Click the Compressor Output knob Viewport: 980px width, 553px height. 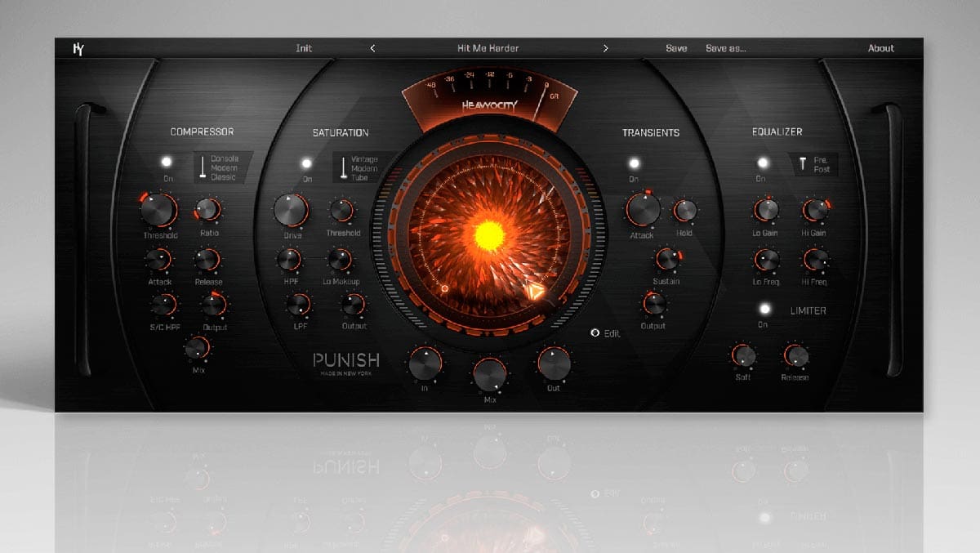click(214, 305)
